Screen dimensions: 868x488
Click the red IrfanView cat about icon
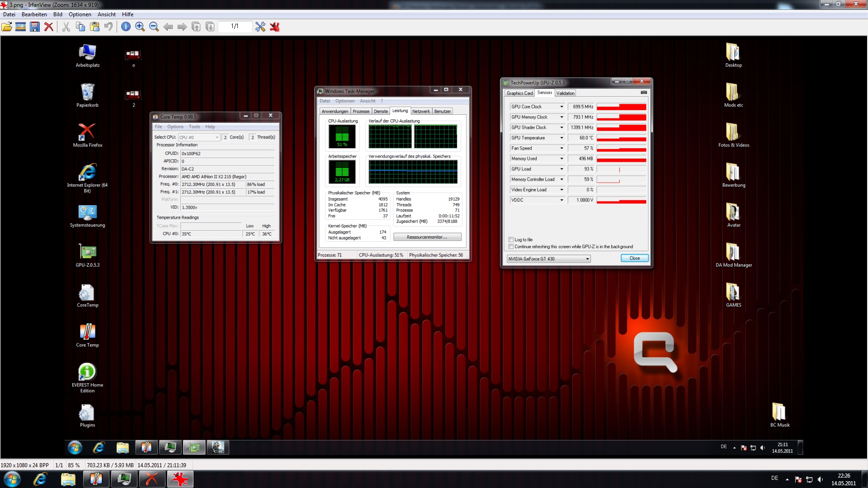274,27
